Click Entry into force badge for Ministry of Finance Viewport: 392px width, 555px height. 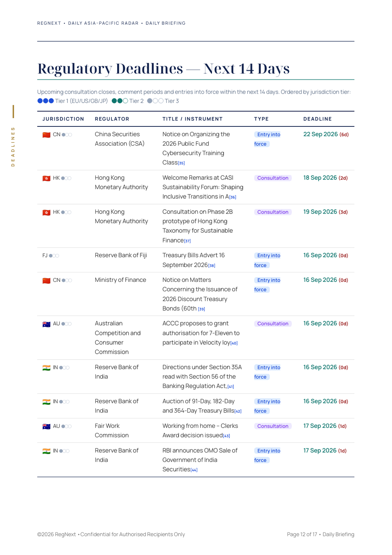point(268,285)
